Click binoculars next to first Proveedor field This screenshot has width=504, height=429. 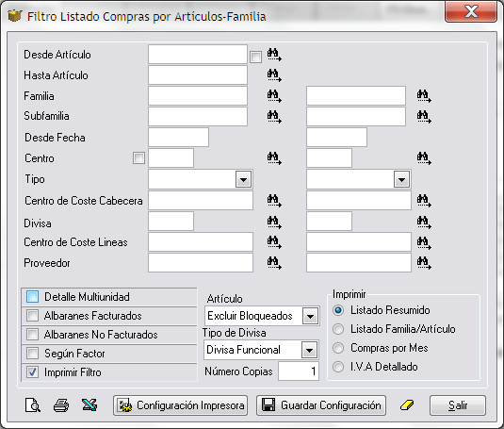(274, 263)
